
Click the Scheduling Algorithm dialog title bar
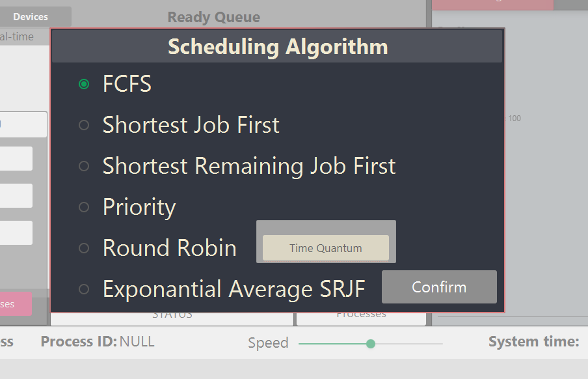pos(278,46)
